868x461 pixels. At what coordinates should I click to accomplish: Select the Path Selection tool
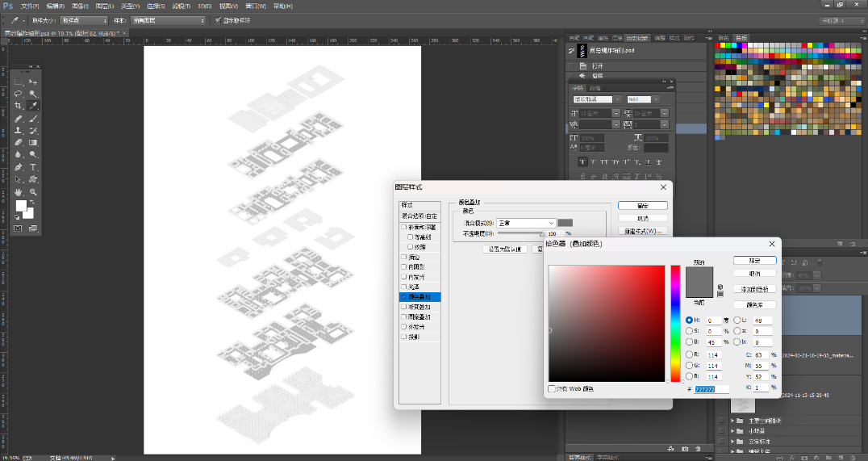pyautogui.click(x=19, y=179)
